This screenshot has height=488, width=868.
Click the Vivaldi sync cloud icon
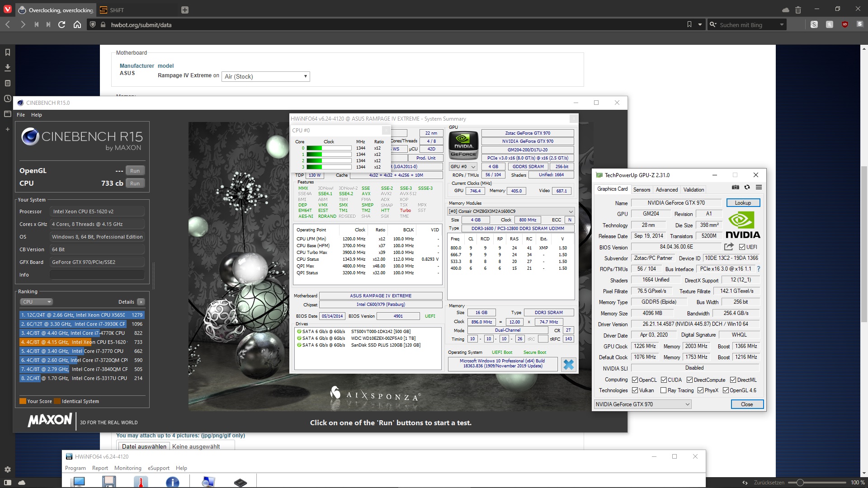point(786,9)
